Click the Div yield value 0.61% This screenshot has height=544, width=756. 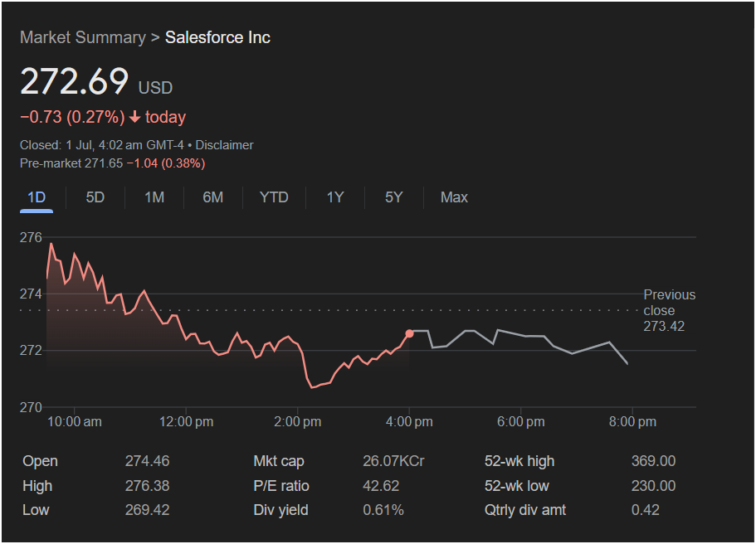click(x=383, y=510)
